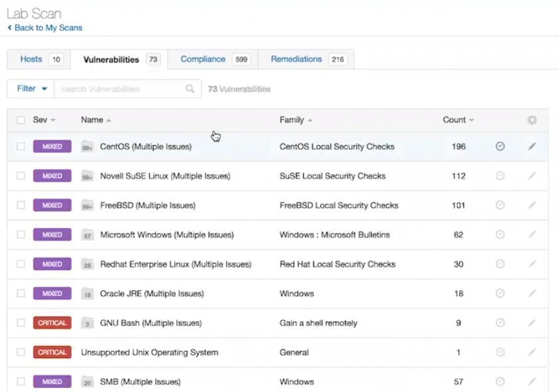Click the edit pencil icon in CentOS row
The height and width of the screenshot is (392, 559).
tap(532, 146)
